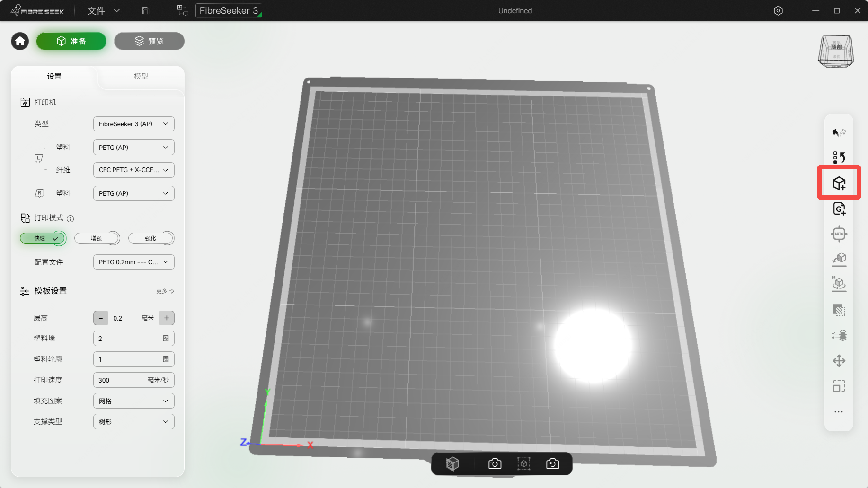The image size is (868, 488).
Task: Open the 文件 menu
Action: (x=103, y=10)
